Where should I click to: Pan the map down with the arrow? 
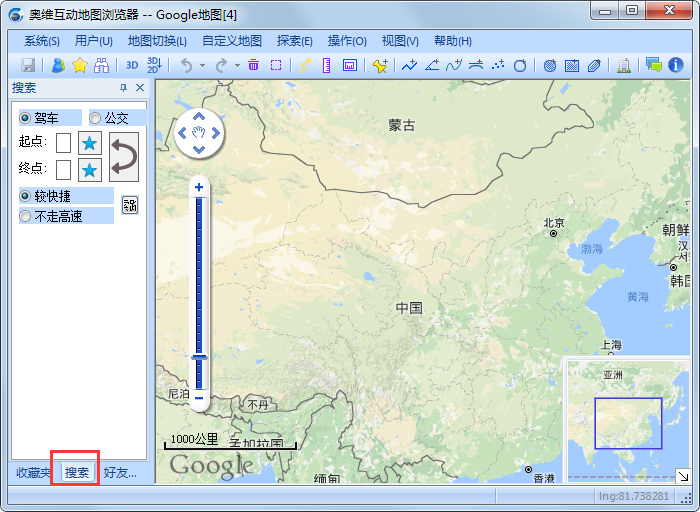(x=199, y=150)
